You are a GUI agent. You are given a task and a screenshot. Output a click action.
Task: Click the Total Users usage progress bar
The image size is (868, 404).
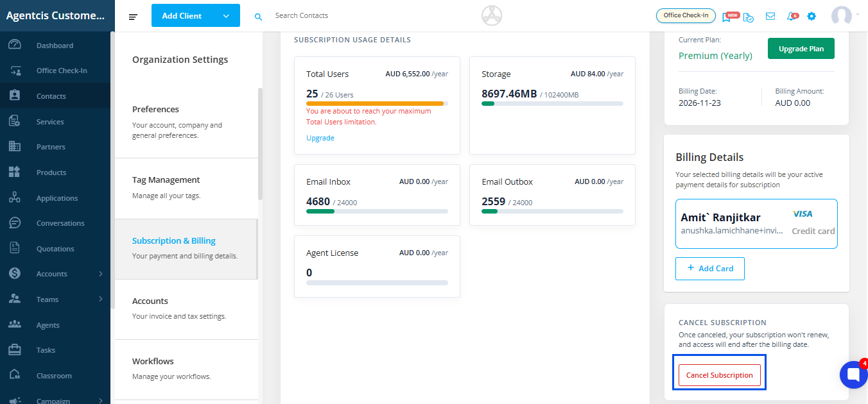pos(377,103)
